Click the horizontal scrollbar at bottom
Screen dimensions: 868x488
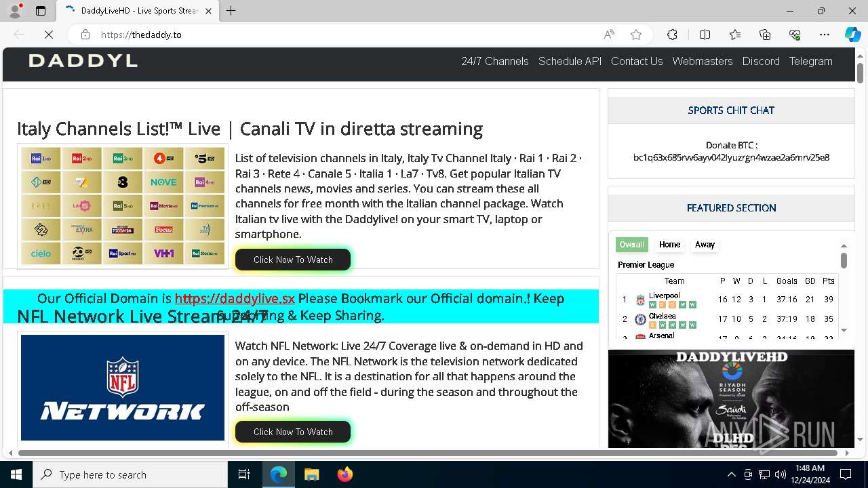[x=429, y=453]
